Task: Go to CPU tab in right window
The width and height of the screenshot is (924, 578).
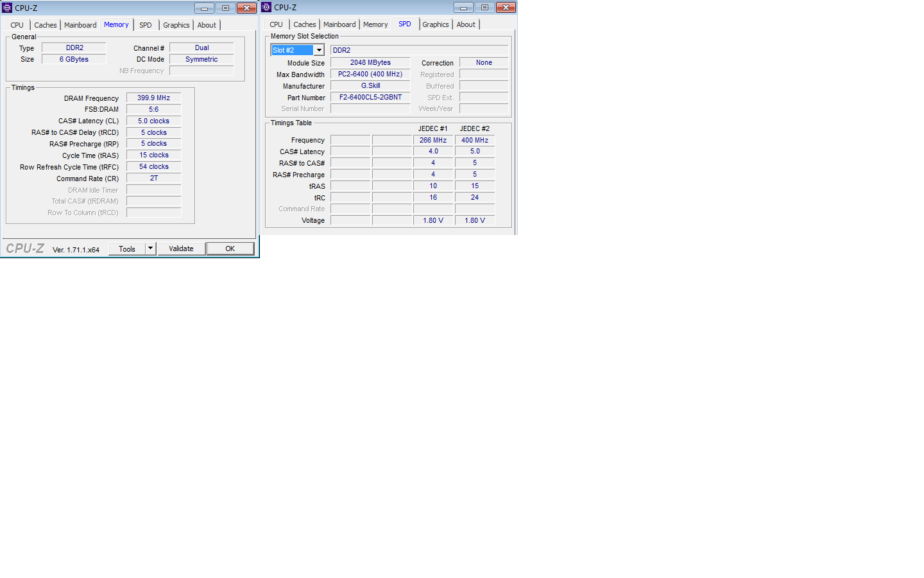Action: (x=276, y=24)
